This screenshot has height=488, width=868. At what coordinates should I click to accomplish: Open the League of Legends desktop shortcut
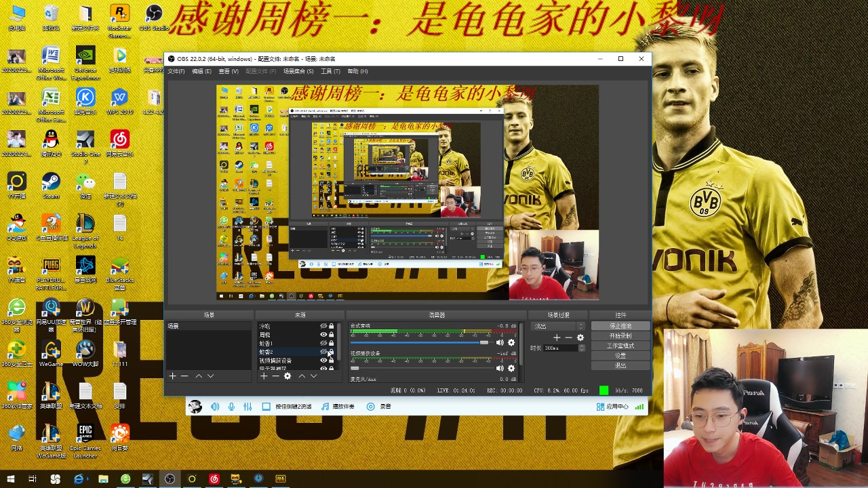[85, 231]
